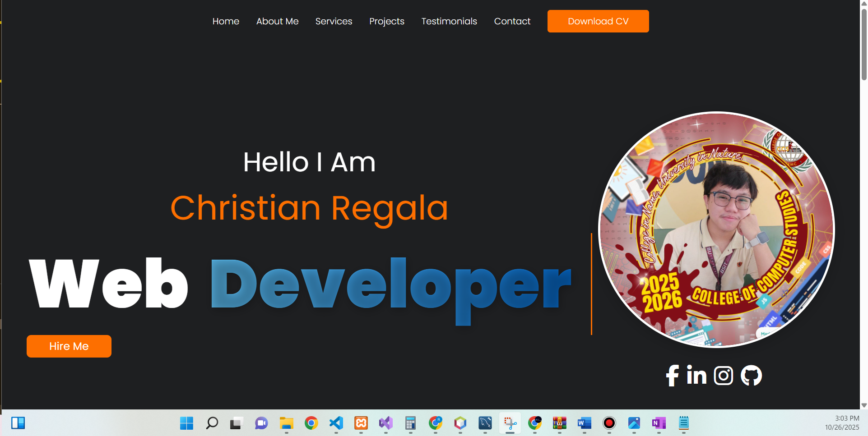Open Notepad from taskbar

coord(684,423)
